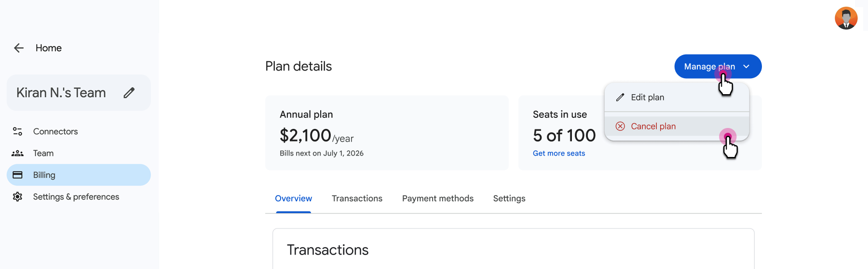Choose Cancel plan from the dropdown menu
Screen dimensions: 868x269
click(x=653, y=126)
